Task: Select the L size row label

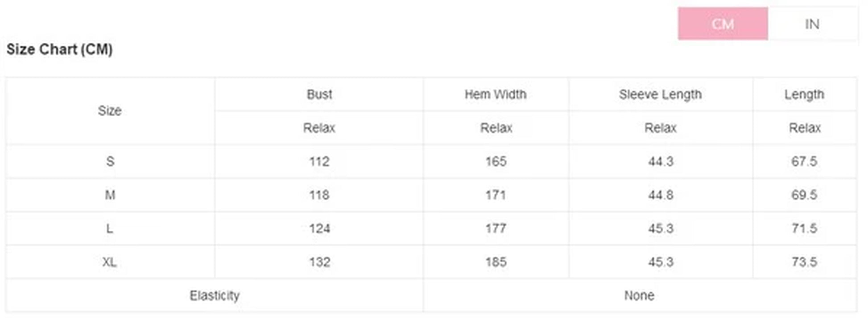Action: (110, 228)
